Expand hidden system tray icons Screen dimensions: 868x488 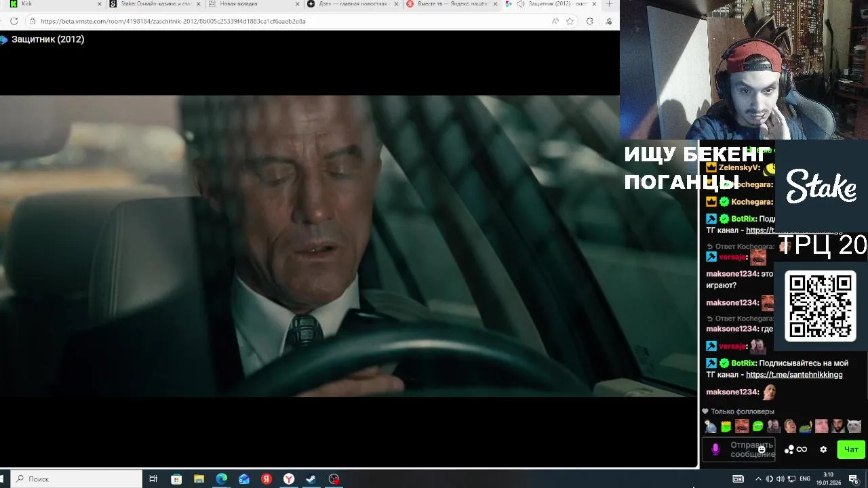coord(758,479)
